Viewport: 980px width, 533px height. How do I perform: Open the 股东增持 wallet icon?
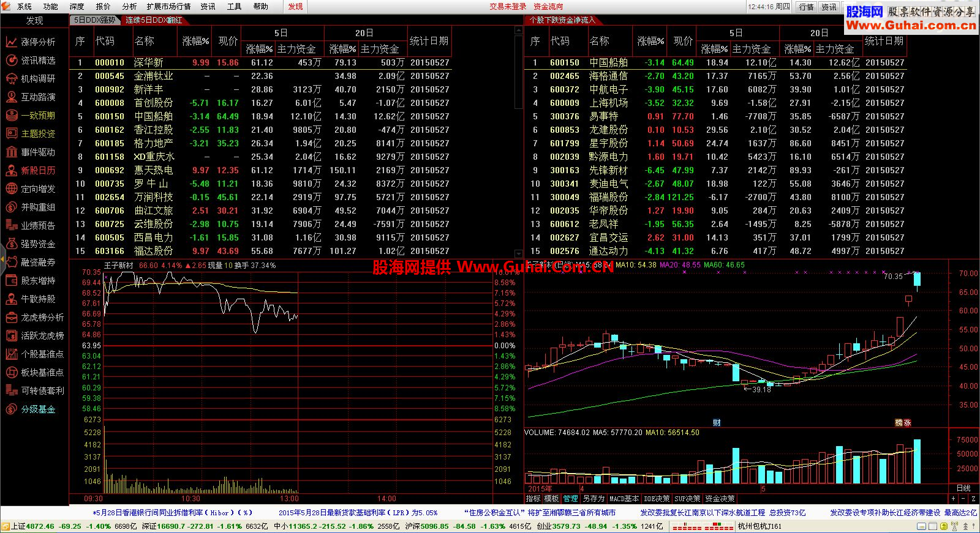[x=11, y=280]
